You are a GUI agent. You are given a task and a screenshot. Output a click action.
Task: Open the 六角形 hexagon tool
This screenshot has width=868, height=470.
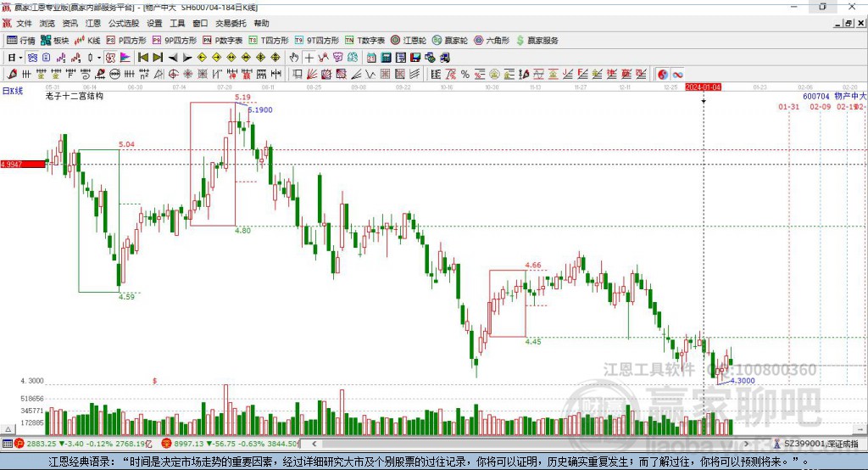[x=492, y=41]
